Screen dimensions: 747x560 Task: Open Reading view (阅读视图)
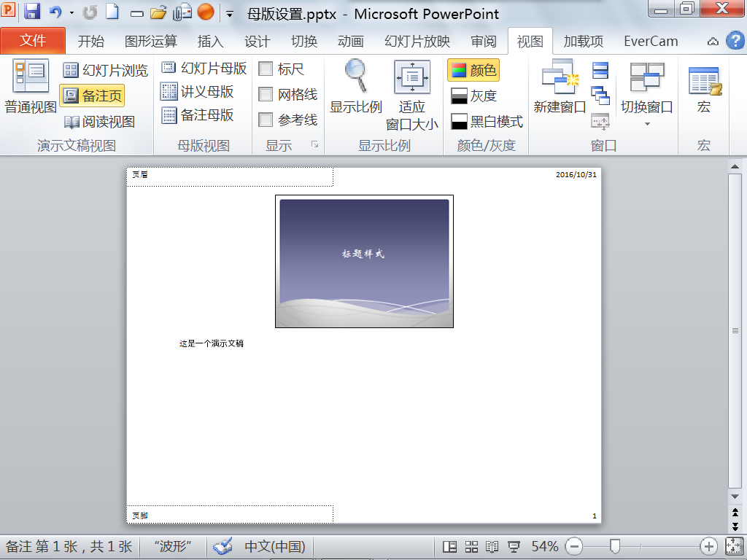[x=99, y=122]
